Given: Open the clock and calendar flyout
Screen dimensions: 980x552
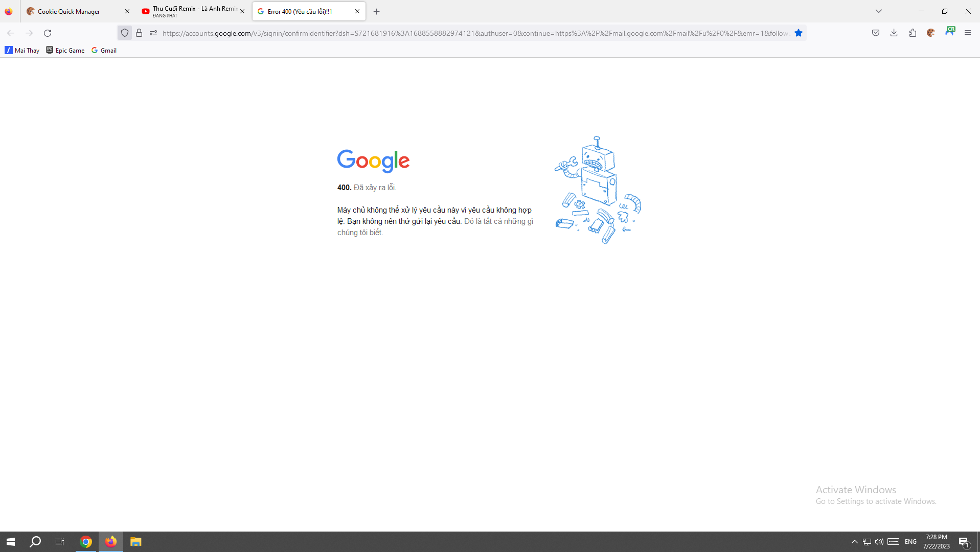Looking at the screenshot, I should tap(936, 542).
